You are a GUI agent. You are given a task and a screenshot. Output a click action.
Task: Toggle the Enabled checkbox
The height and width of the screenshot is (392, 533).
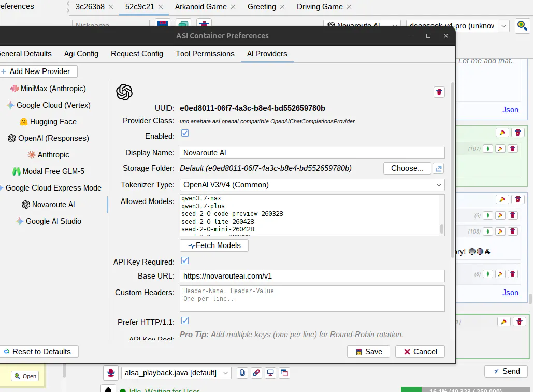pyautogui.click(x=185, y=133)
